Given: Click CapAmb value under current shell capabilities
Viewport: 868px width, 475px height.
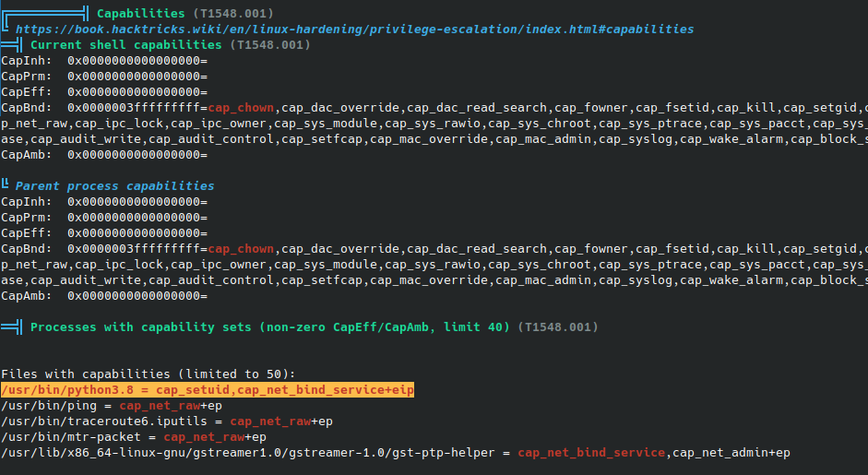Looking at the screenshot, I should (x=137, y=154).
